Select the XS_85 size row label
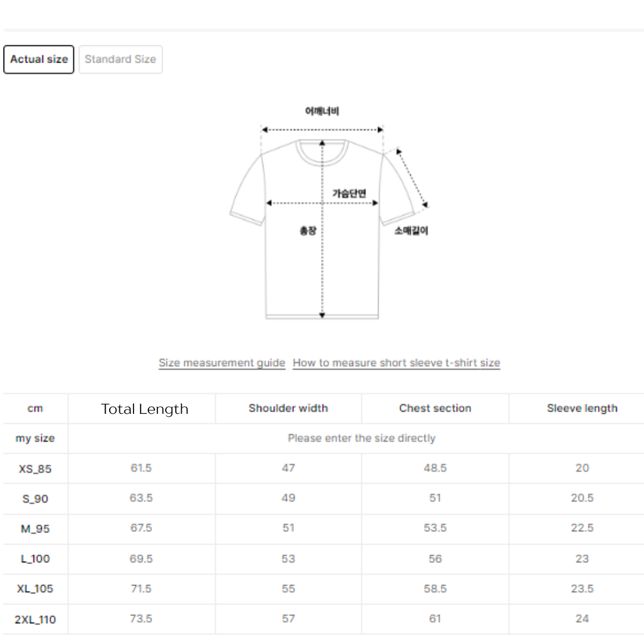 click(35, 469)
